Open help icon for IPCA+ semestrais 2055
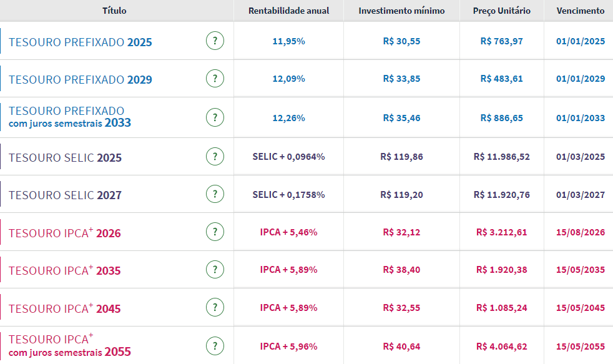The width and height of the screenshot is (613, 364). (215, 346)
